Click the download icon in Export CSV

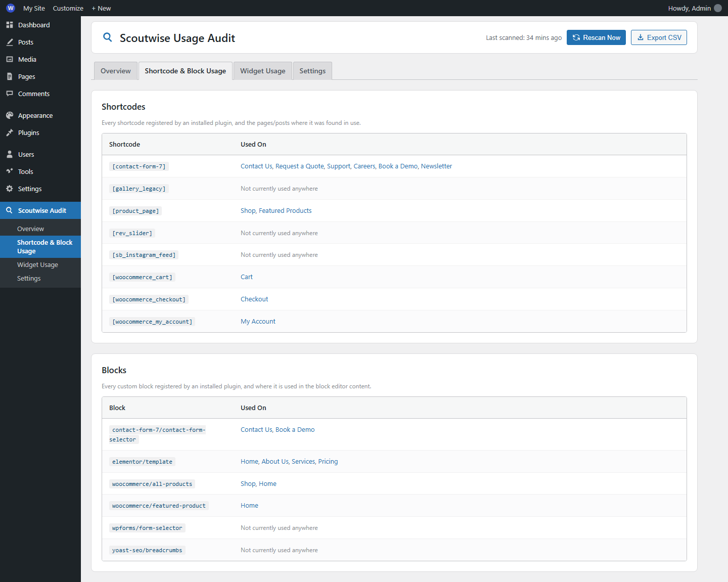coord(641,37)
